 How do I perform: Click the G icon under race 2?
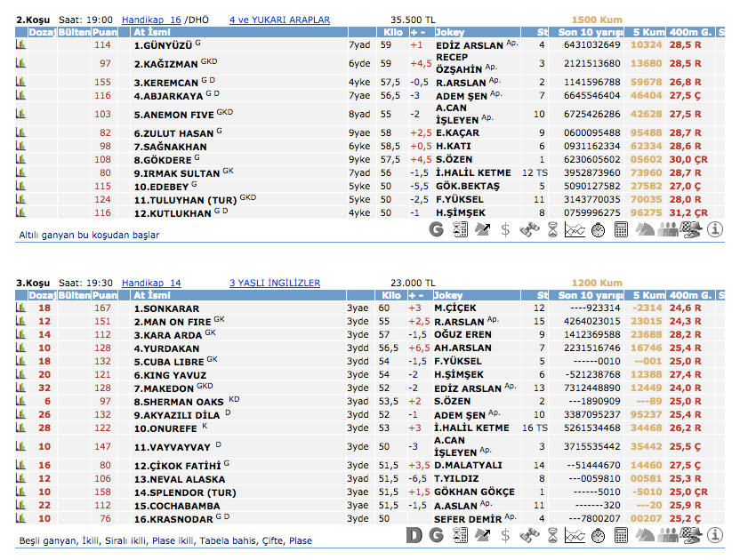click(436, 230)
